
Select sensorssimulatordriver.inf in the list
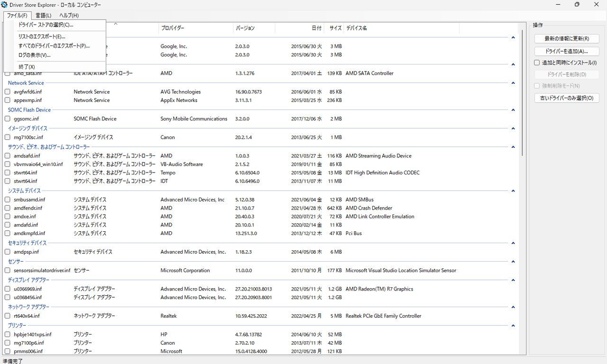(x=42, y=271)
